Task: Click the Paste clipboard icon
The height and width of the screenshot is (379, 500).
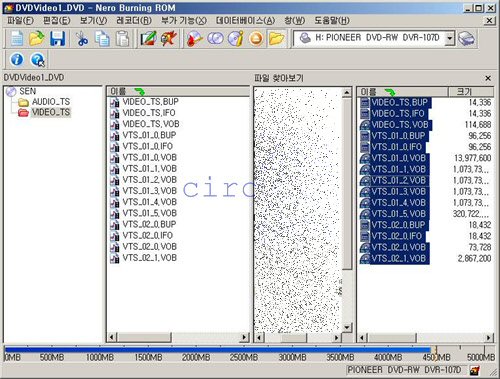Action: 122,39
